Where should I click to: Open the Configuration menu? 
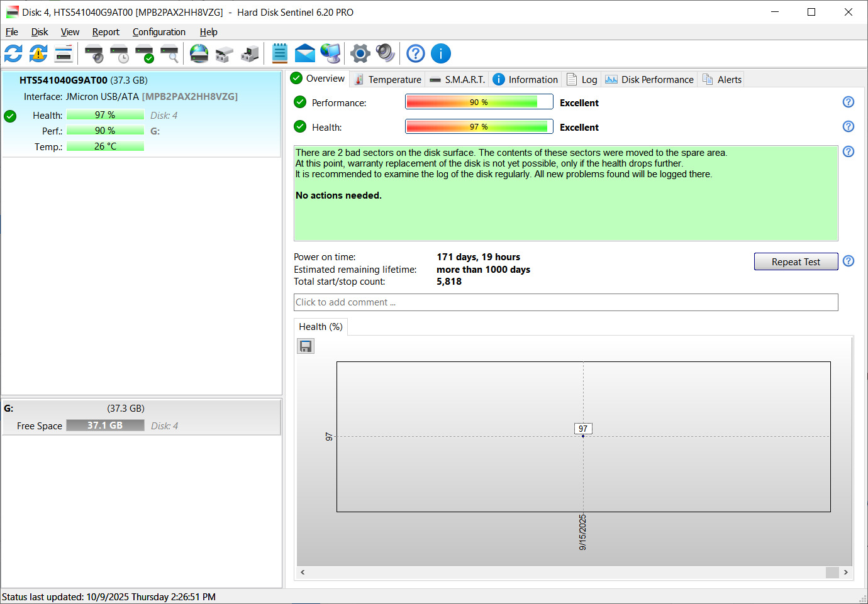tap(159, 32)
